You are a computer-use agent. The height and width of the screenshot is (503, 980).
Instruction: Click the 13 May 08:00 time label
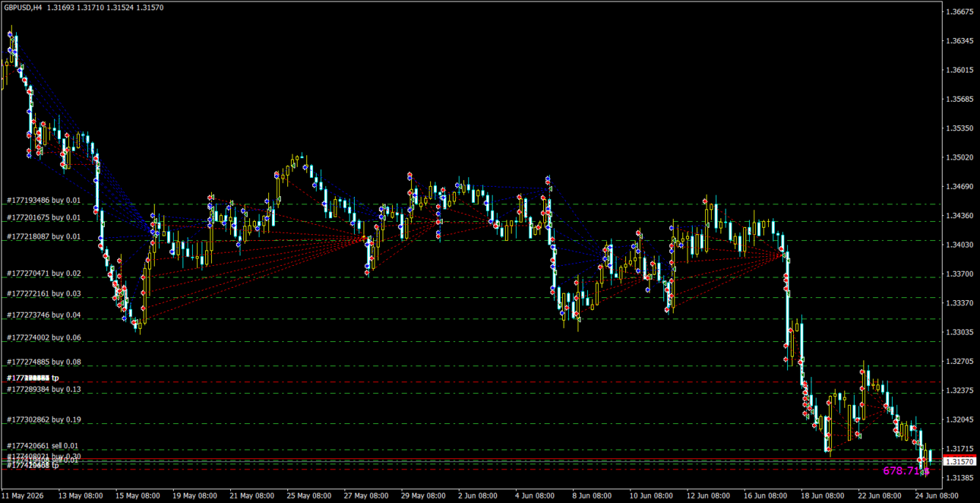81,495
